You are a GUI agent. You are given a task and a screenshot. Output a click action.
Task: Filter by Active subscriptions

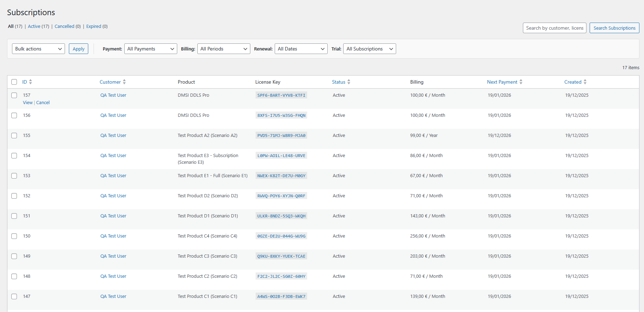click(x=34, y=26)
